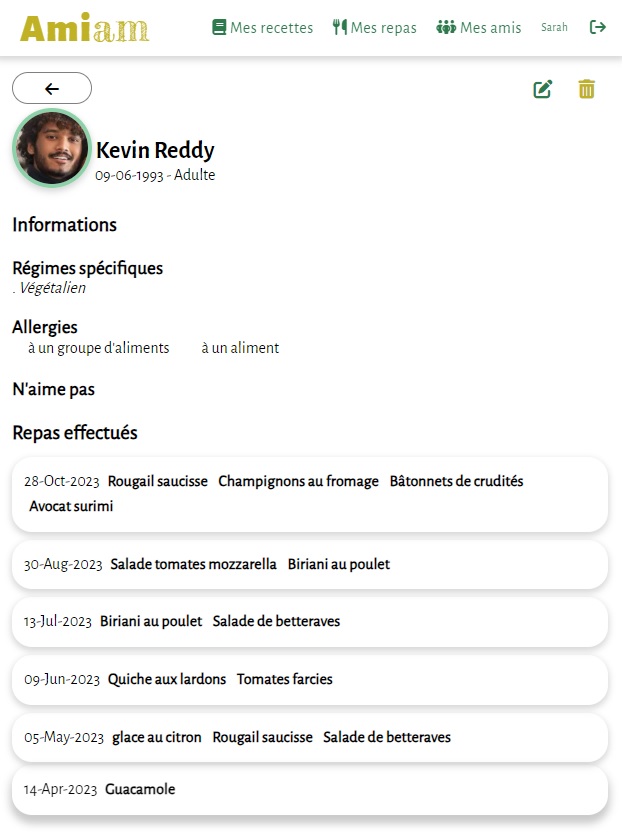Go back using the arrow button
The width and height of the screenshot is (623, 832).
pos(51,88)
